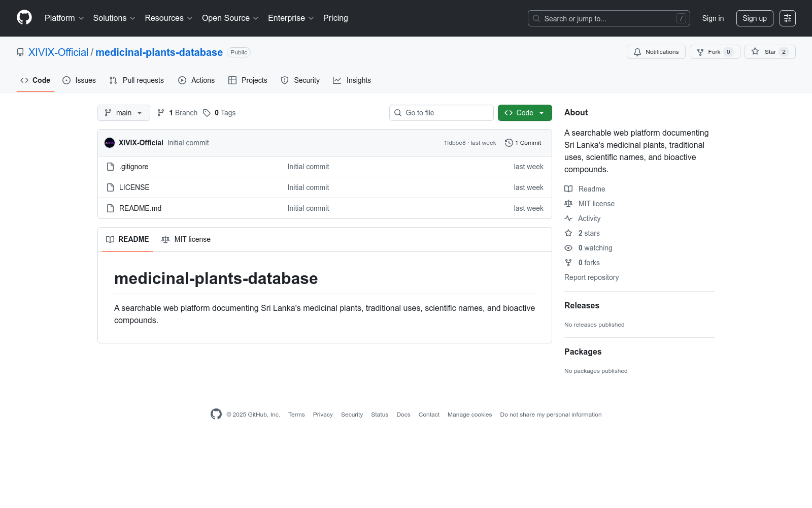
Task: Click the pulse icon beside Activity
Action: click(568, 218)
